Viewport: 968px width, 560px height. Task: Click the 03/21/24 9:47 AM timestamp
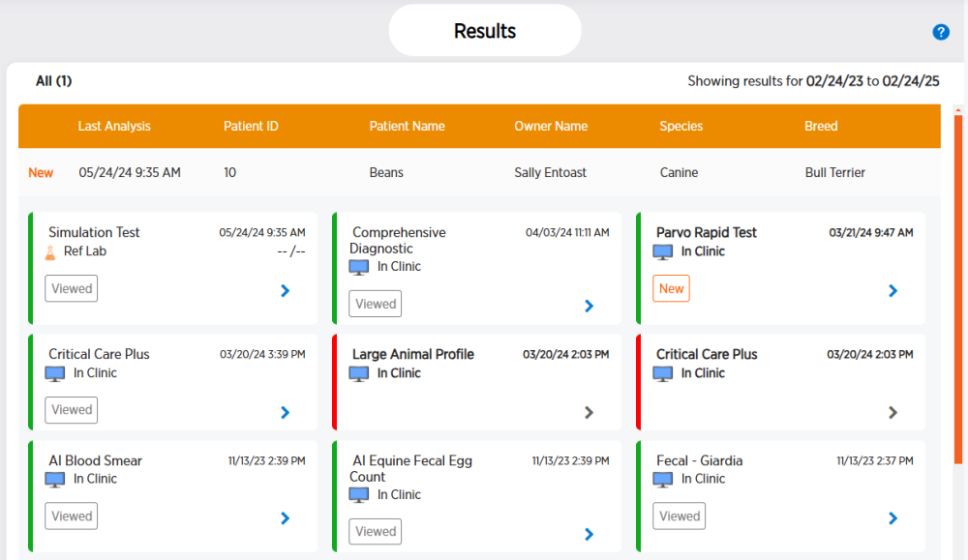[x=871, y=232]
